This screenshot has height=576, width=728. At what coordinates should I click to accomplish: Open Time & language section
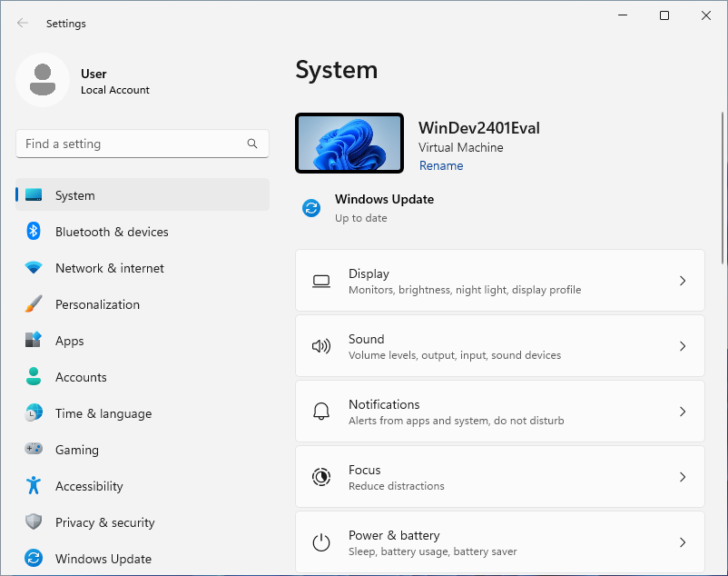point(143,413)
